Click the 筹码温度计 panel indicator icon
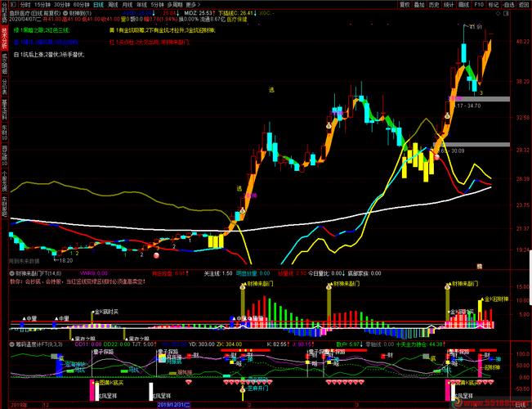The height and width of the screenshot is (409, 532). click(x=12, y=344)
